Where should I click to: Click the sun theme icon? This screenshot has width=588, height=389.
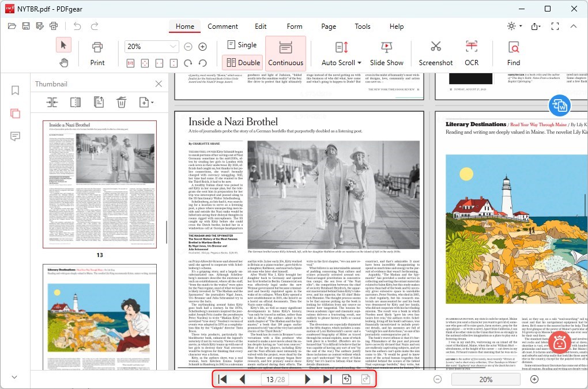click(511, 26)
